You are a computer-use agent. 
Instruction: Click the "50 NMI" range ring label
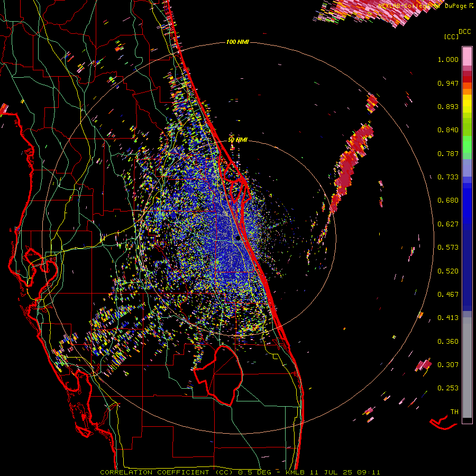tap(237, 140)
